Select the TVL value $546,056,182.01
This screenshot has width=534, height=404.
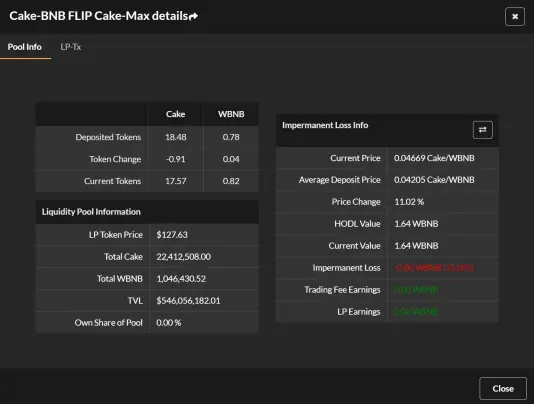click(x=188, y=300)
